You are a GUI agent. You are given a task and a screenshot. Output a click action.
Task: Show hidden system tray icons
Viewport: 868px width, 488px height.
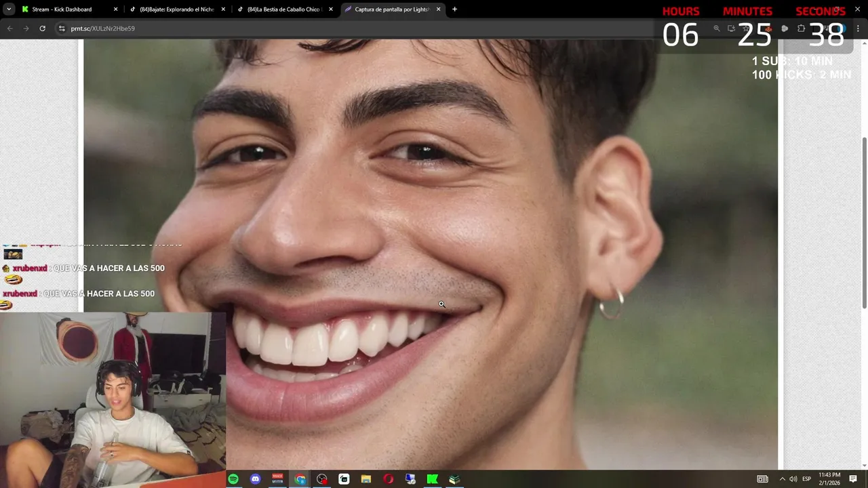[x=782, y=479]
